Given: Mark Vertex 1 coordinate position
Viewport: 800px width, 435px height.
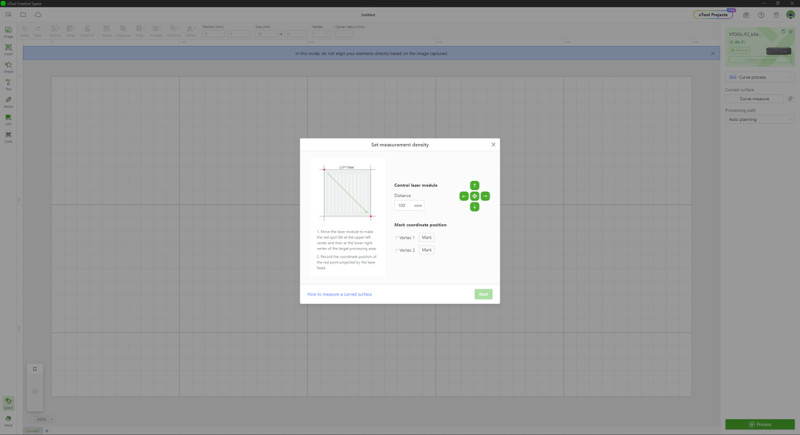Looking at the screenshot, I should [427, 237].
